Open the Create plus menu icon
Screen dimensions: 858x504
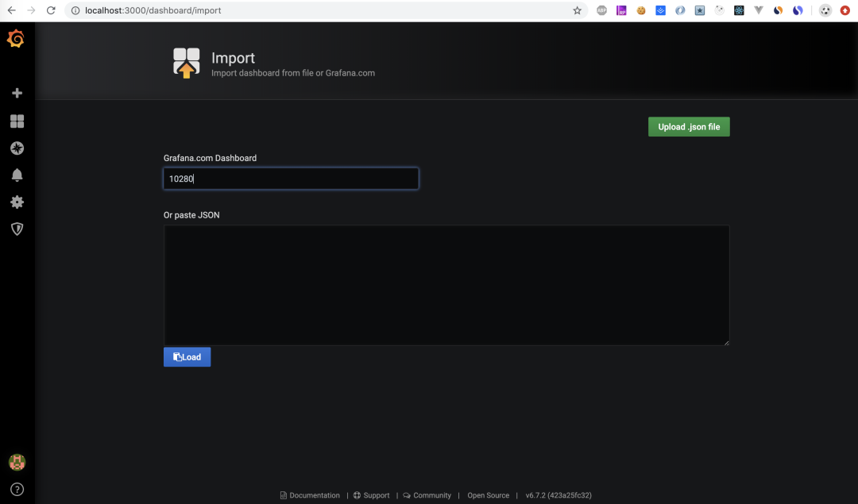[x=17, y=93]
